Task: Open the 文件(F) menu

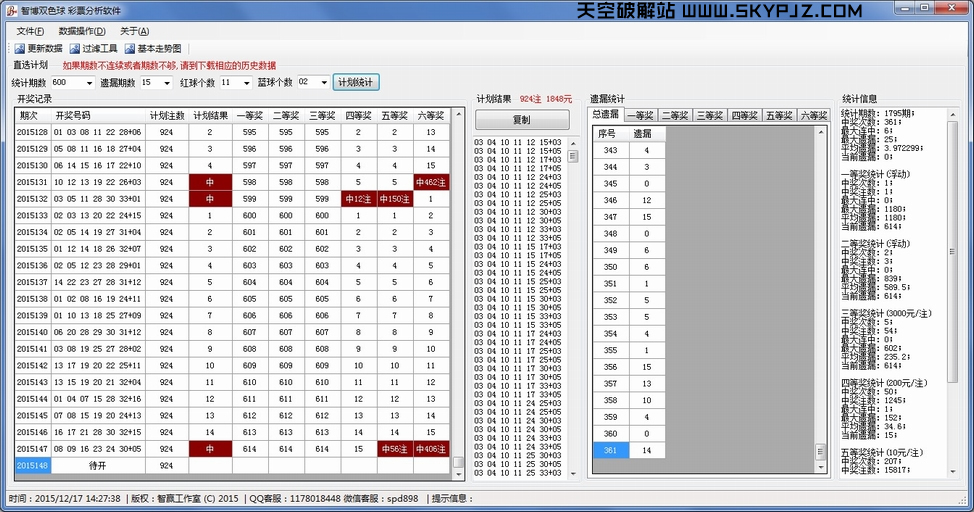Action: tap(30, 31)
